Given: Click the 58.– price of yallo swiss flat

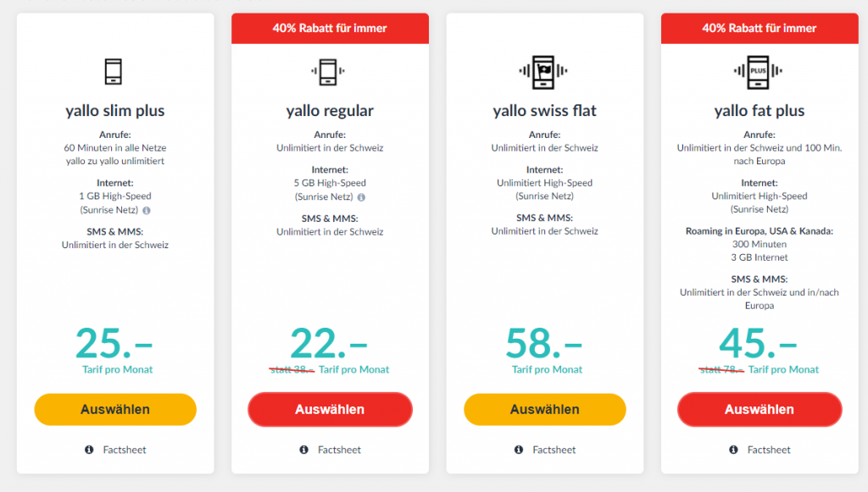Looking at the screenshot, I should pyautogui.click(x=544, y=344).
